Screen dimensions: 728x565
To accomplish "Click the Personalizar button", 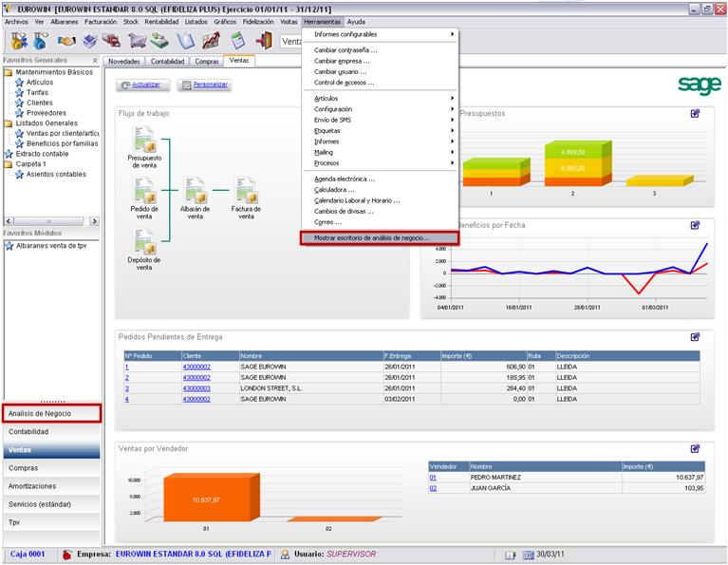I will point(204,85).
